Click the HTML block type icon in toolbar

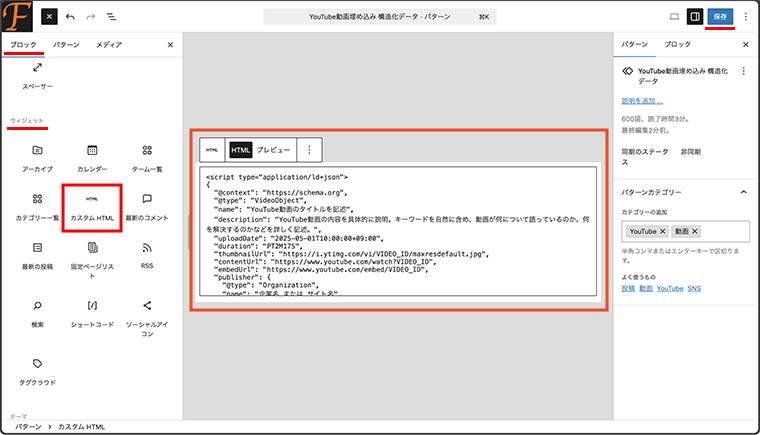tap(212, 150)
